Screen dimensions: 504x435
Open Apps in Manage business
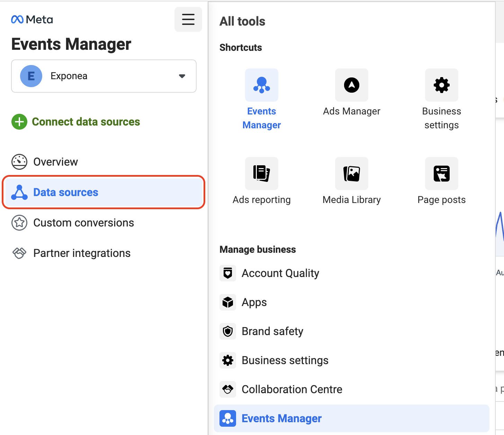(254, 302)
